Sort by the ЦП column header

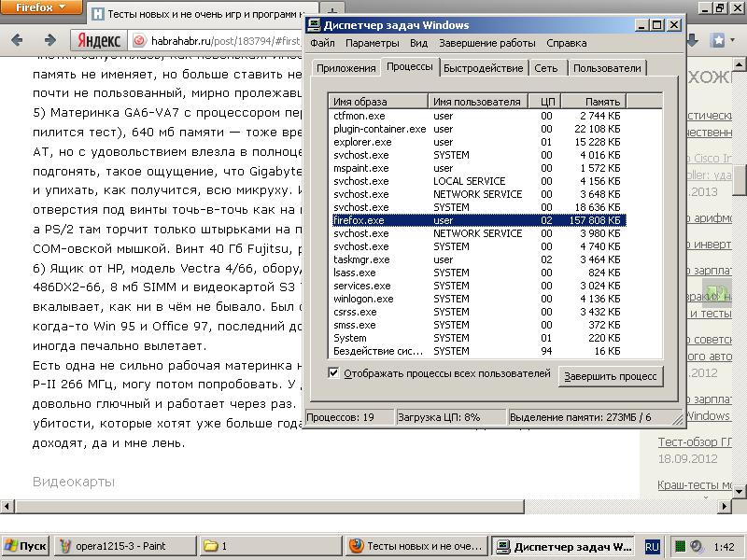pyautogui.click(x=544, y=102)
